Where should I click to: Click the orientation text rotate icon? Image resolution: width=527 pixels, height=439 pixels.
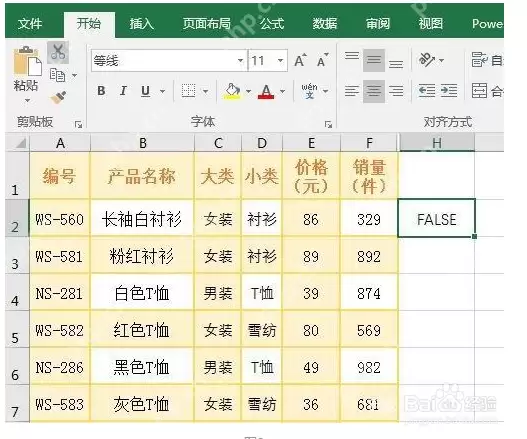click(x=426, y=60)
